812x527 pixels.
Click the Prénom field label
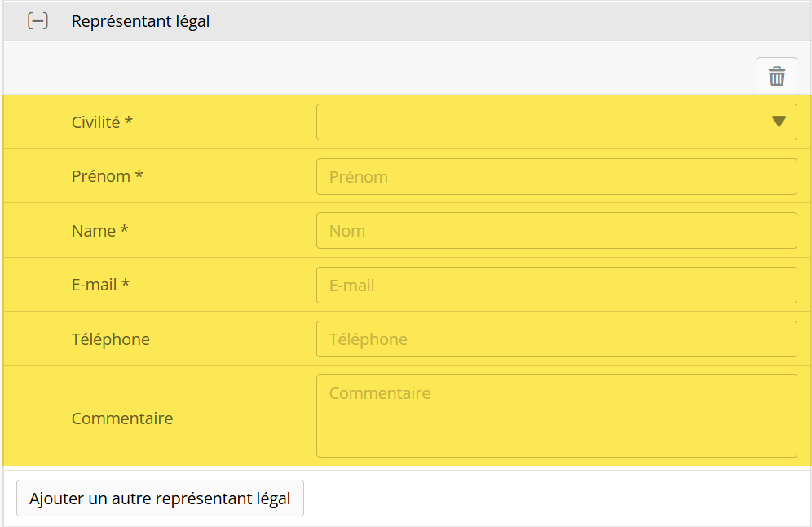[x=101, y=176]
